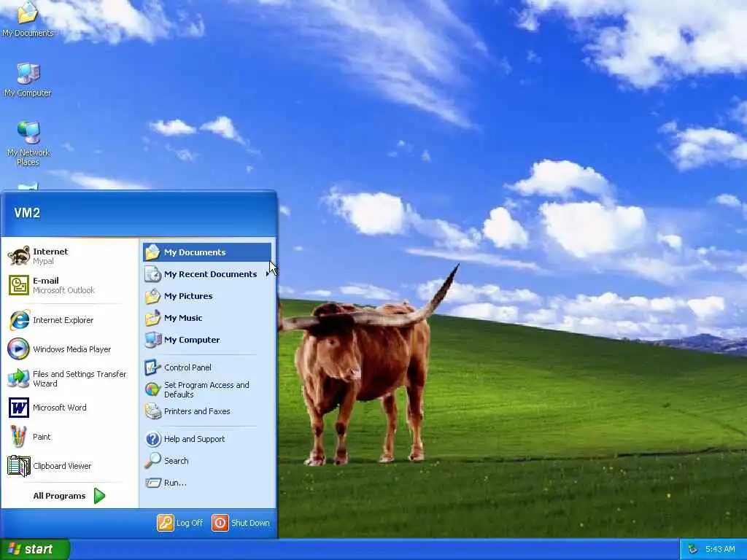Click the Printers and Faxes icon
This screenshot has height=560, width=747.
152,411
